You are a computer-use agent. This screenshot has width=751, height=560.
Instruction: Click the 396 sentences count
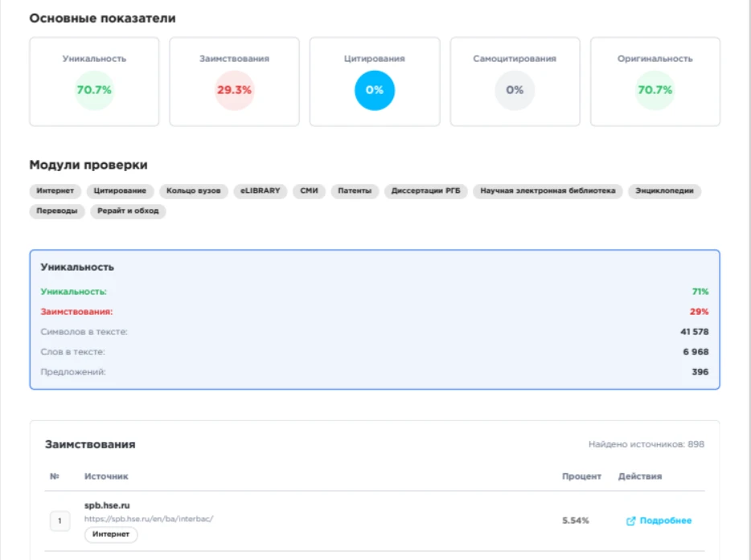tap(700, 372)
